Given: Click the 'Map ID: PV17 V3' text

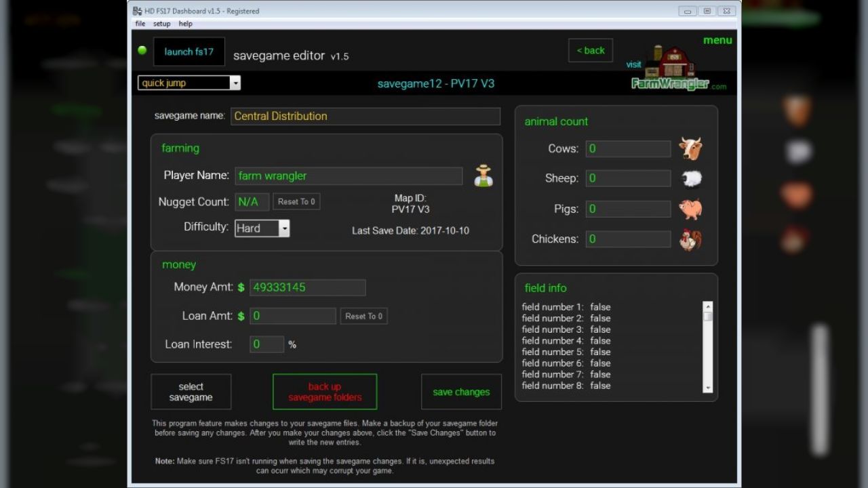Looking at the screenshot, I should tap(410, 204).
